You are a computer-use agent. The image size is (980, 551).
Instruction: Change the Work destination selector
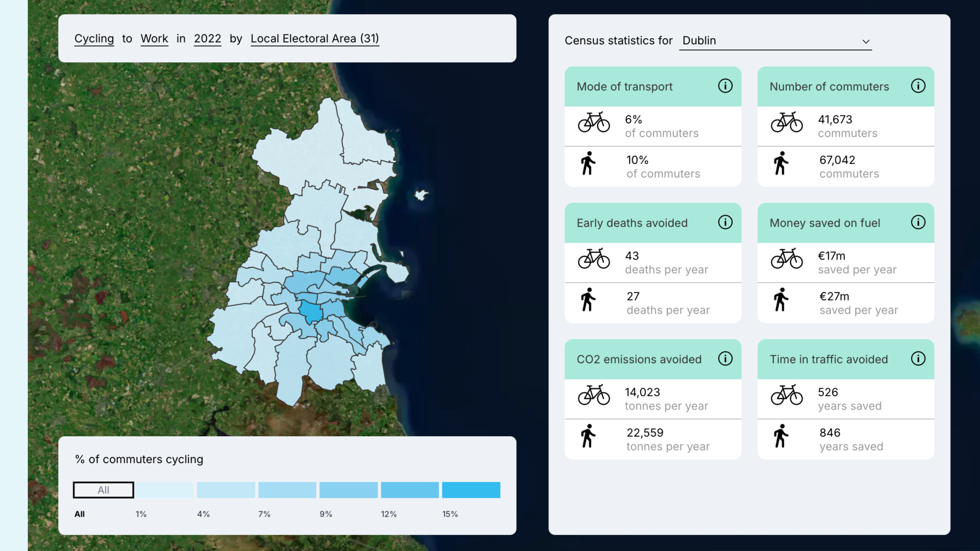tap(154, 39)
